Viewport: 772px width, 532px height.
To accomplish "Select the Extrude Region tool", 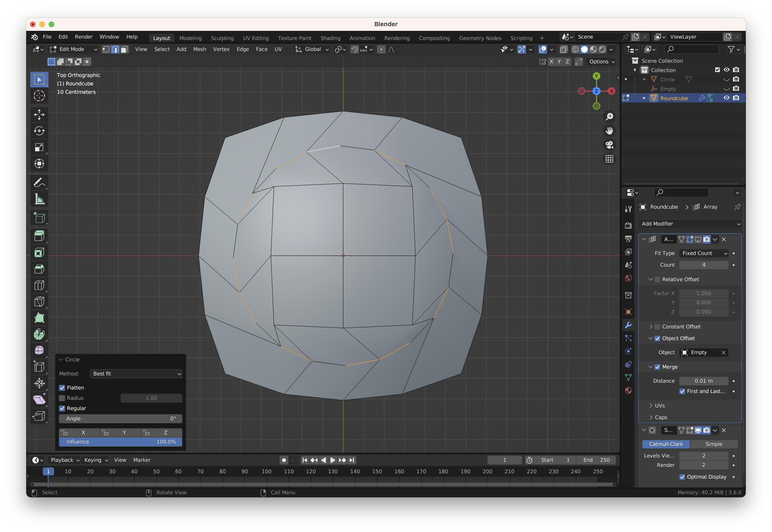I will tap(39, 236).
